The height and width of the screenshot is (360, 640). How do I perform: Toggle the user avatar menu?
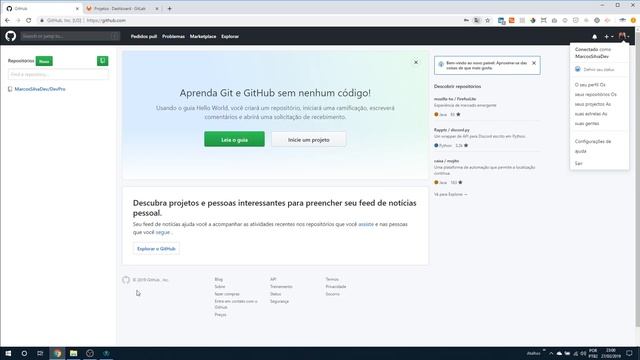[x=624, y=36]
